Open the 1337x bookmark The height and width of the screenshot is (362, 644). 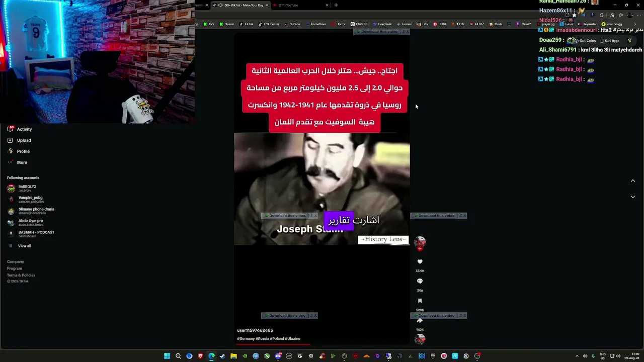[x=458, y=24]
